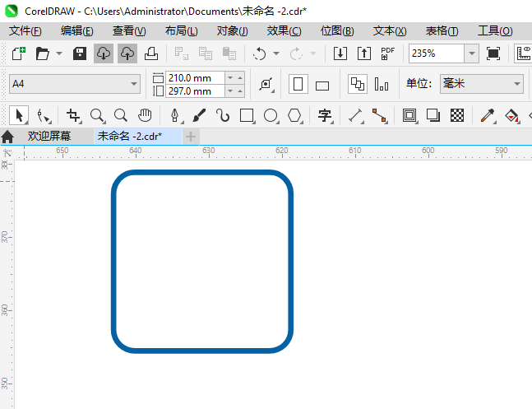Activate the Text tool

point(325,115)
